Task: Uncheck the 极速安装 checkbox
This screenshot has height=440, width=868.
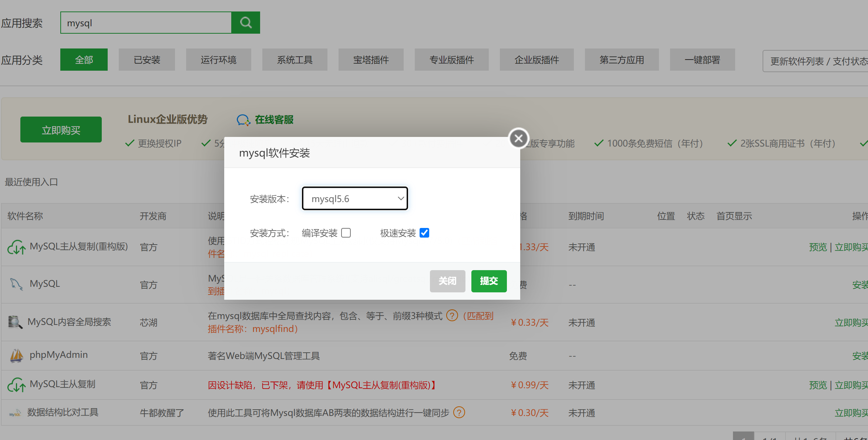Action: pyautogui.click(x=424, y=233)
